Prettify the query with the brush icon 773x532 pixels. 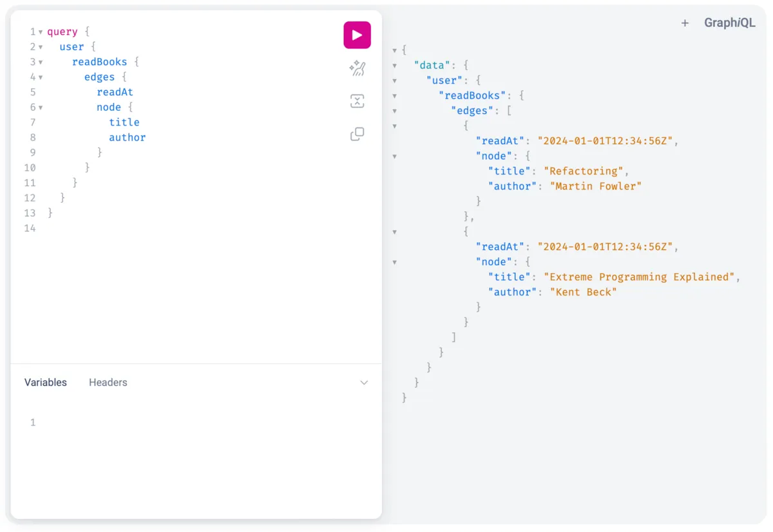[x=357, y=68]
